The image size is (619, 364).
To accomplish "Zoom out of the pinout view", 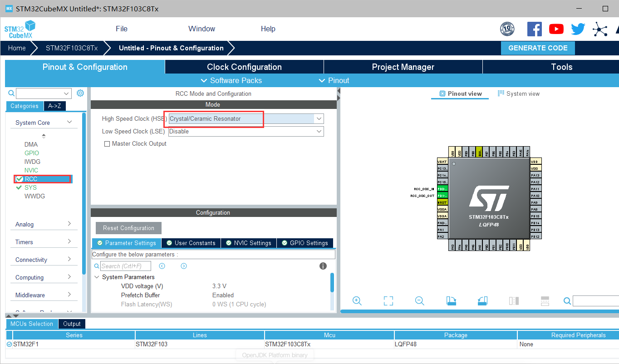I will (x=419, y=301).
